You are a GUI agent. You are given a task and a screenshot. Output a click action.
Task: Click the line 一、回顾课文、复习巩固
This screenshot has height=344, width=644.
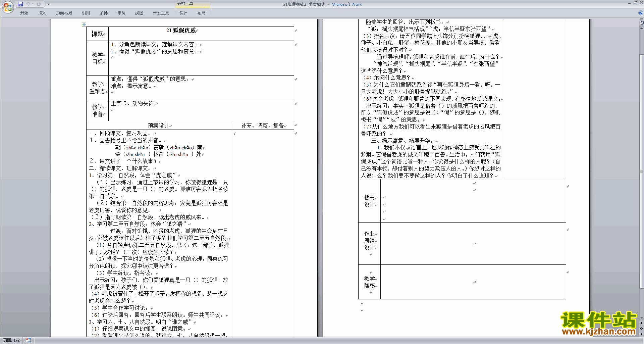121,133
